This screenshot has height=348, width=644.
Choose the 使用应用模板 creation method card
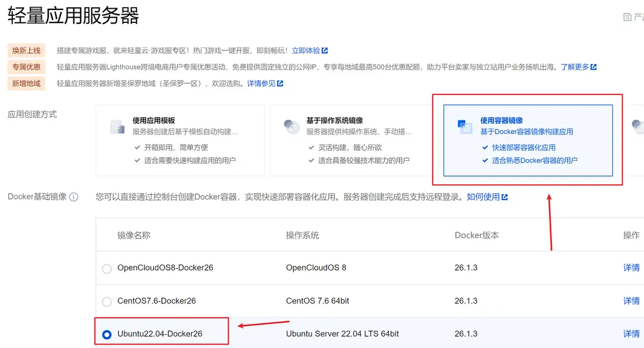point(180,140)
